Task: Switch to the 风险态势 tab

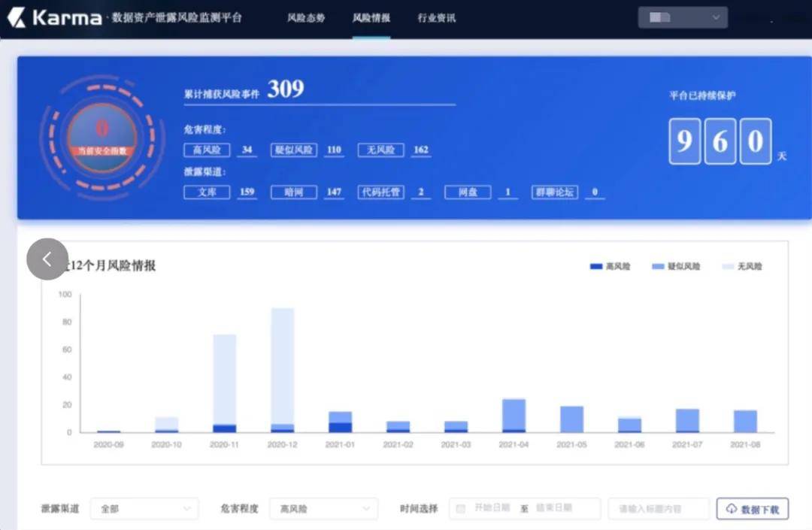Action: pos(306,18)
